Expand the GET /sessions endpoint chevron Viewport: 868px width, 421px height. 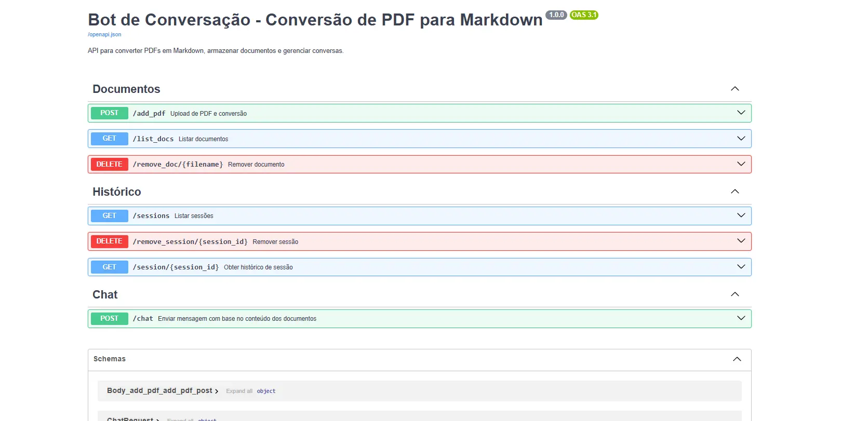click(741, 215)
